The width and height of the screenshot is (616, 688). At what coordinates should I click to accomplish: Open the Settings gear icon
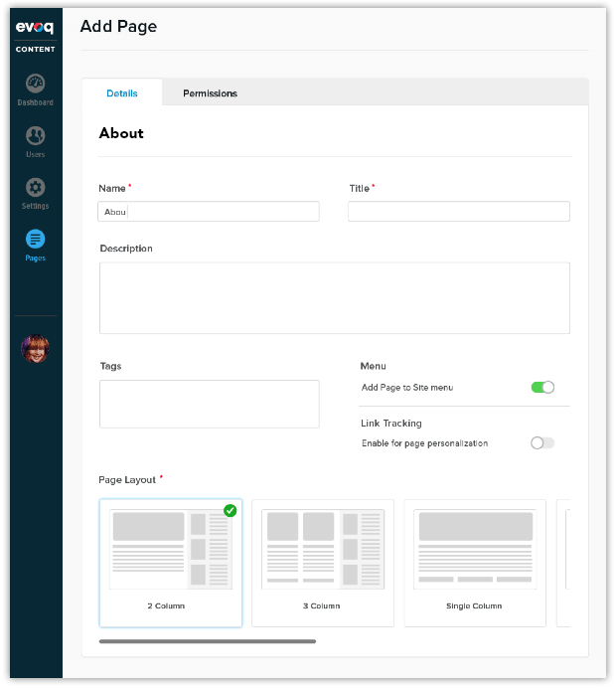click(x=35, y=187)
